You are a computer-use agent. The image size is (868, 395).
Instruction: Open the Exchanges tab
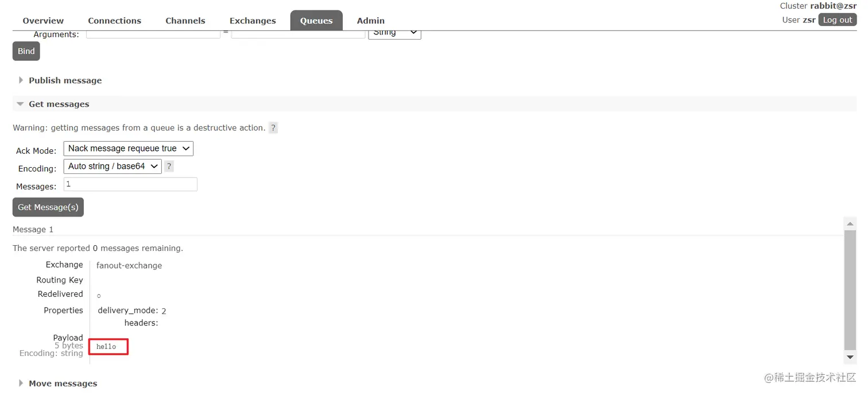coord(253,21)
